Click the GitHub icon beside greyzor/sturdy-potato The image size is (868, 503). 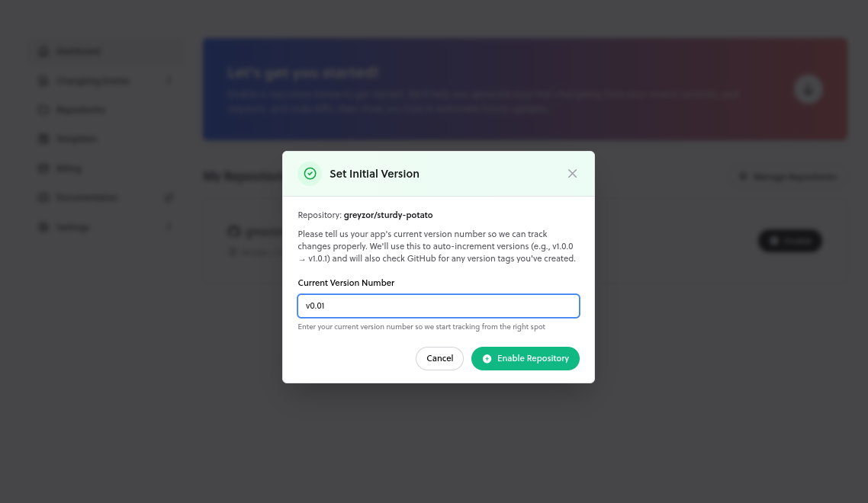tap(233, 232)
